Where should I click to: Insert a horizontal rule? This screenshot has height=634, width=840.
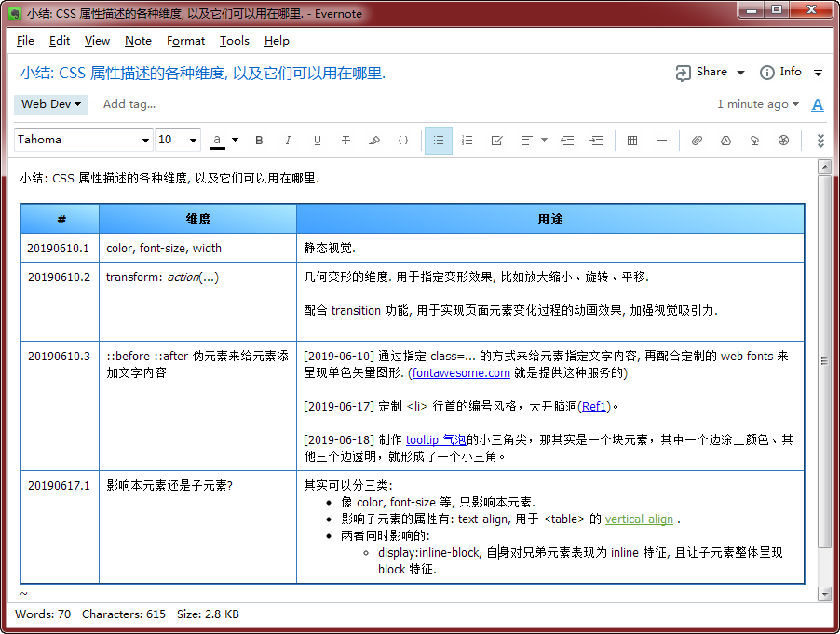tap(661, 141)
